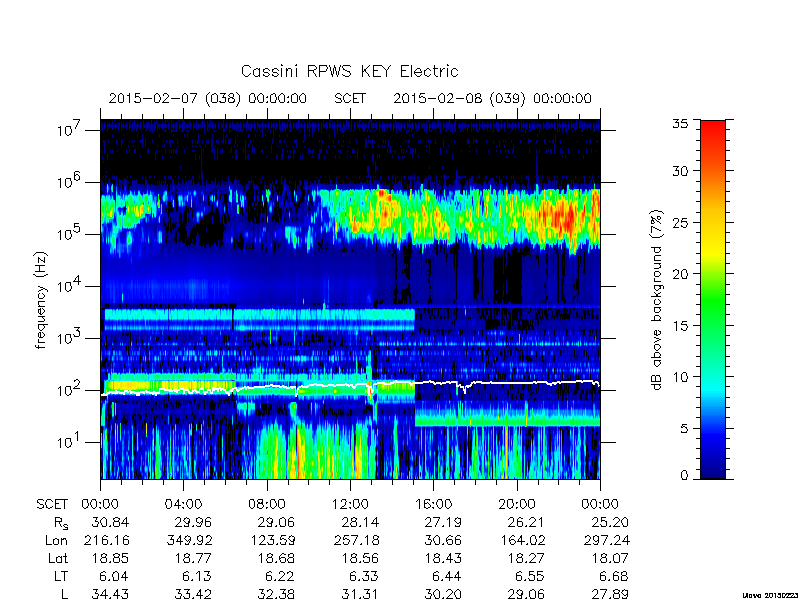This screenshot has height=600, width=800.
Task: Click the time axis tick 20:00
Action: pyautogui.click(x=517, y=504)
